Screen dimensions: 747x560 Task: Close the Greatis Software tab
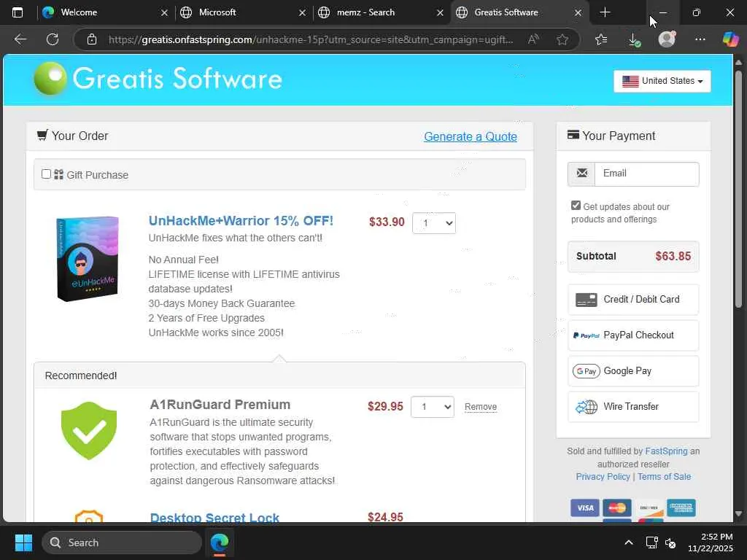click(x=578, y=13)
